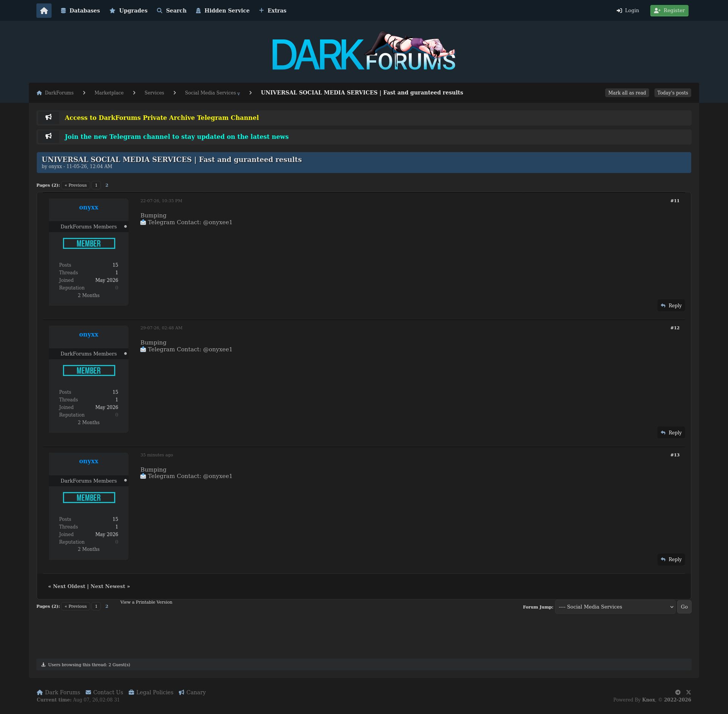
Task: Open onyxx profile from post #11
Action: 89,207
